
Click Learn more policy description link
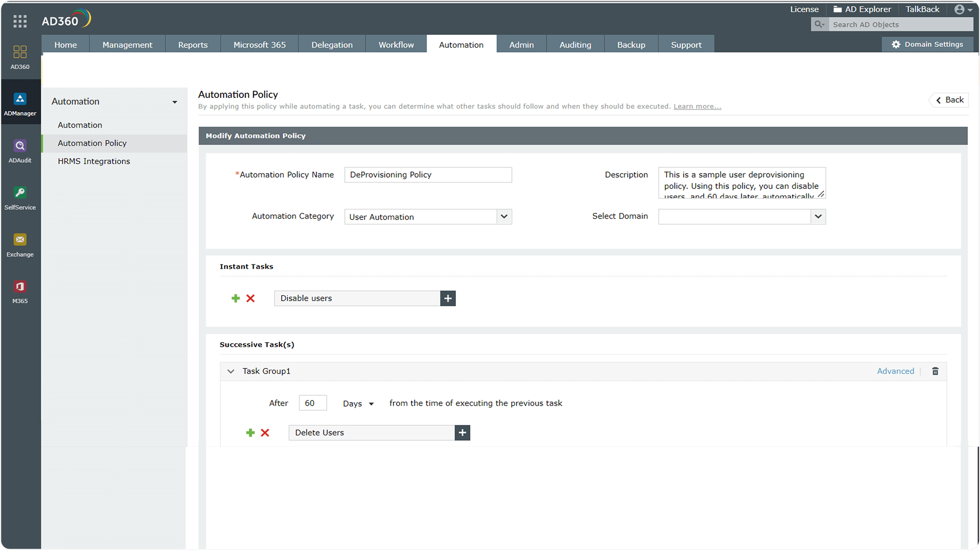click(x=697, y=106)
